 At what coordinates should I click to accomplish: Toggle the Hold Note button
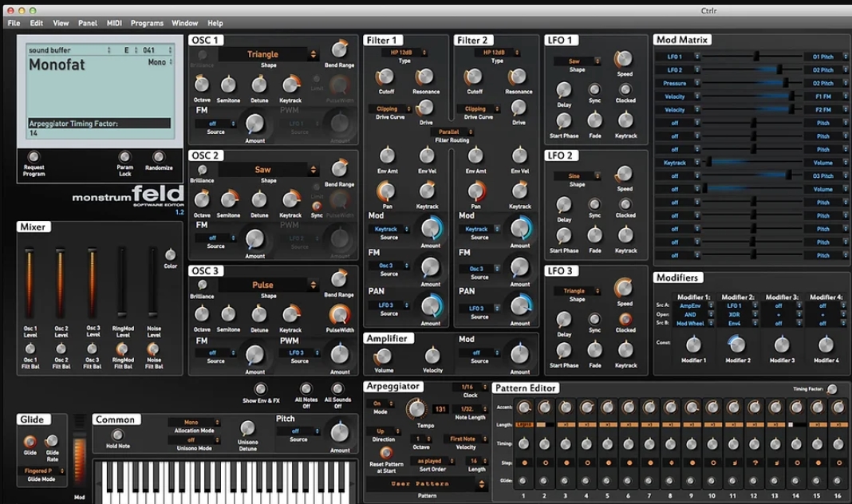(x=117, y=435)
